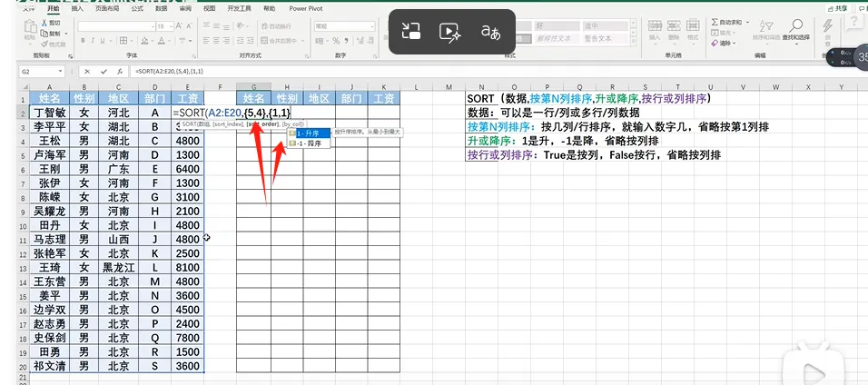Click the overlay translate 'aあ' icon

pyautogui.click(x=490, y=32)
